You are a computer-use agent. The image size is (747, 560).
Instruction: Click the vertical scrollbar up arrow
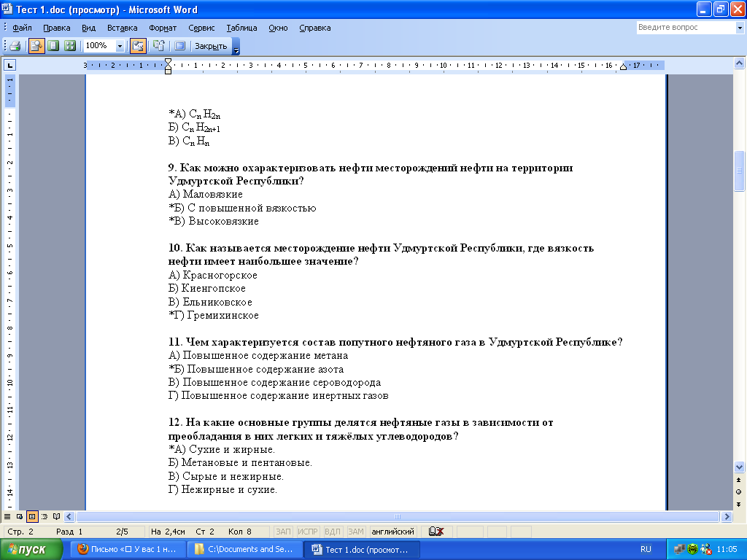(739, 63)
